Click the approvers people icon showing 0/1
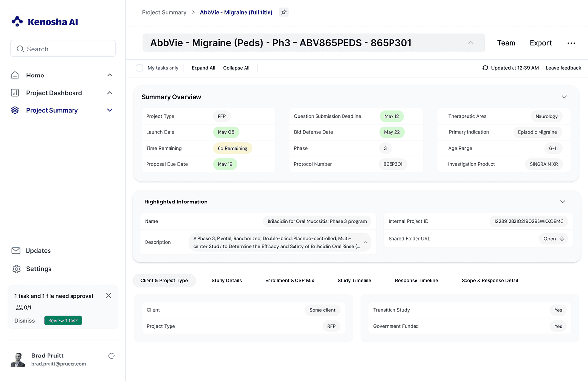This screenshot has width=588, height=381. (x=19, y=307)
